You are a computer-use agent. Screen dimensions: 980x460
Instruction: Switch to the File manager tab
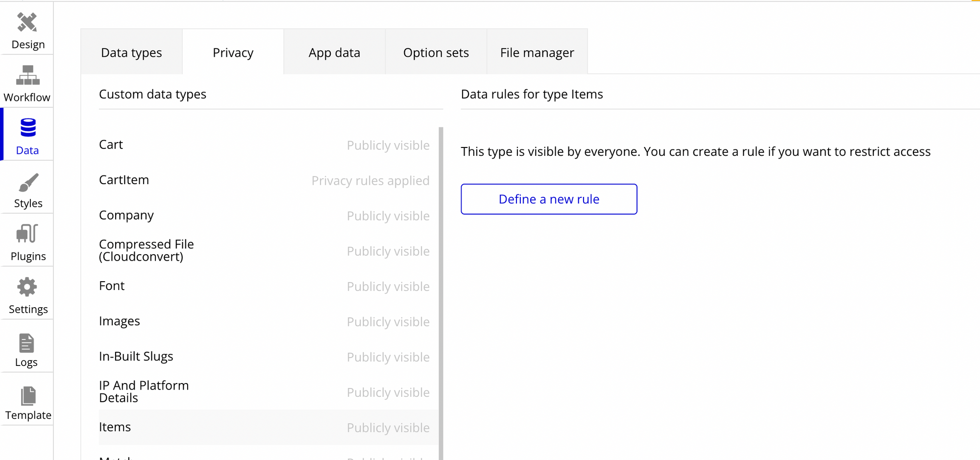tap(537, 52)
